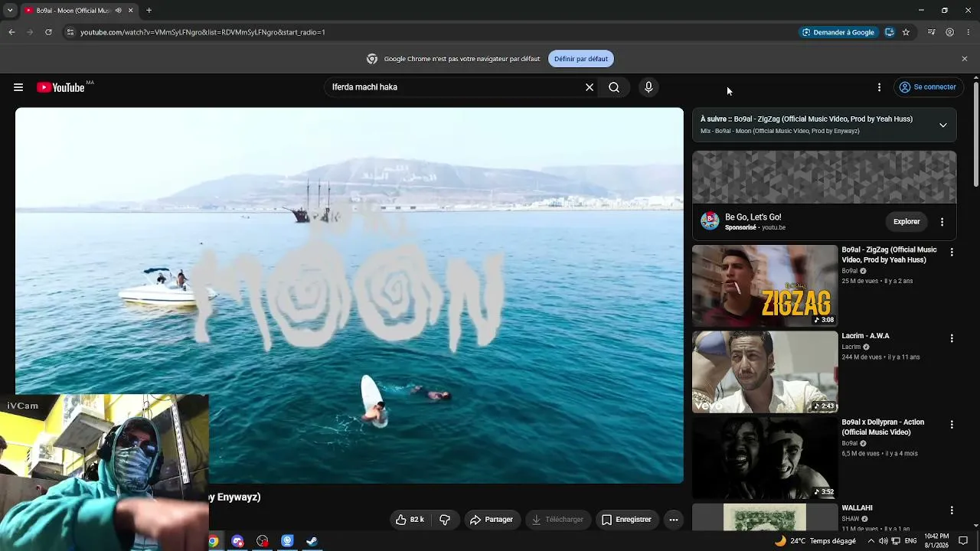Screen dimensions: 980x551
Task: Start voice search with the microphone
Action: tap(648, 87)
